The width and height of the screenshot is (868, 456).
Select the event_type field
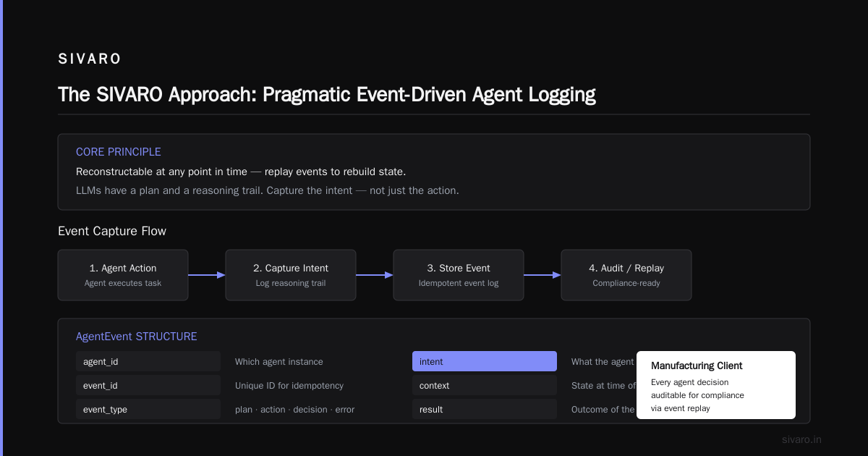click(148, 409)
